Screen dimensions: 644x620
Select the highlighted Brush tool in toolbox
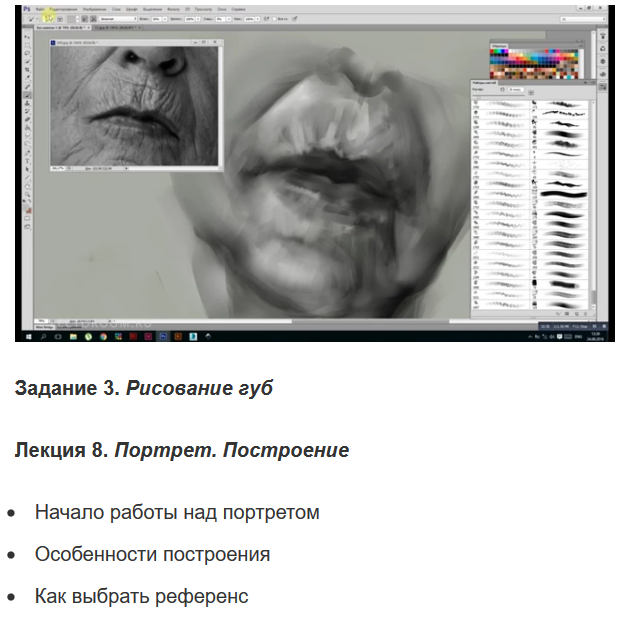27,95
